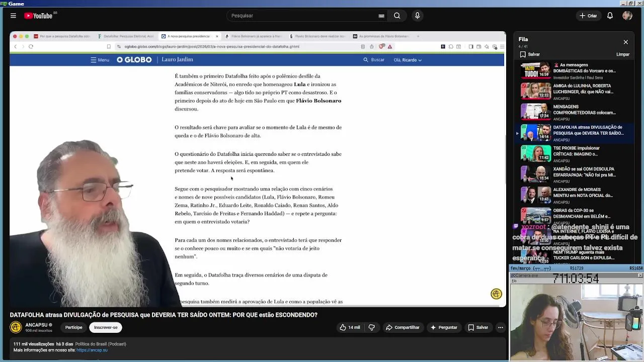
Task: Switch to the Flávio Bolsonaro deve realizar tab
Action: (317, 36)
